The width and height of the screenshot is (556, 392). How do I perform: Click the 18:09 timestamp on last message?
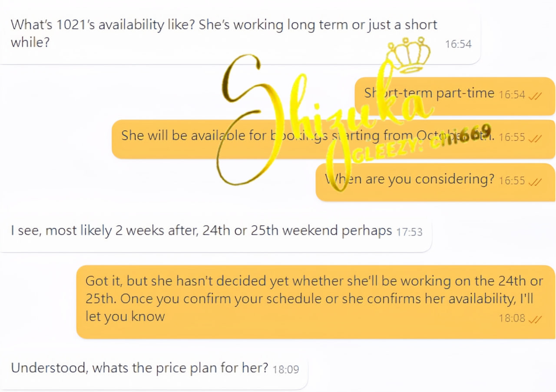[286, 369]
